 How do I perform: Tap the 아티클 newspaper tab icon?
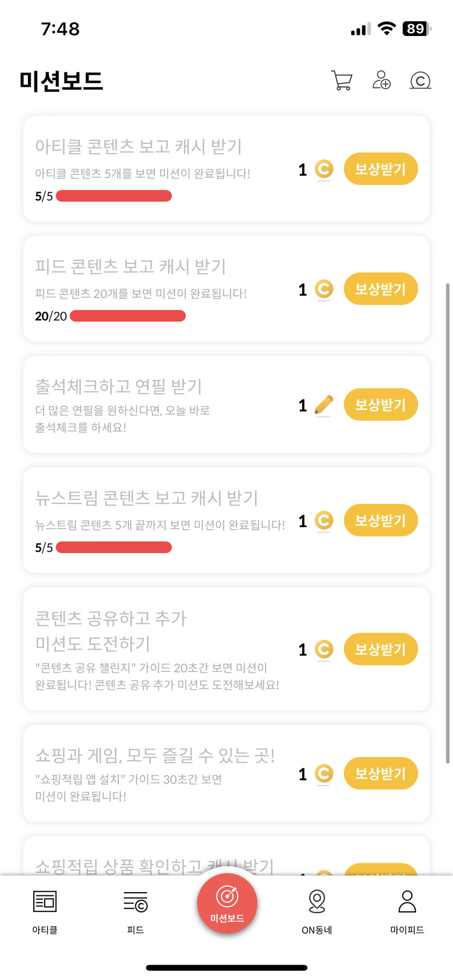(x=45, y=902)
